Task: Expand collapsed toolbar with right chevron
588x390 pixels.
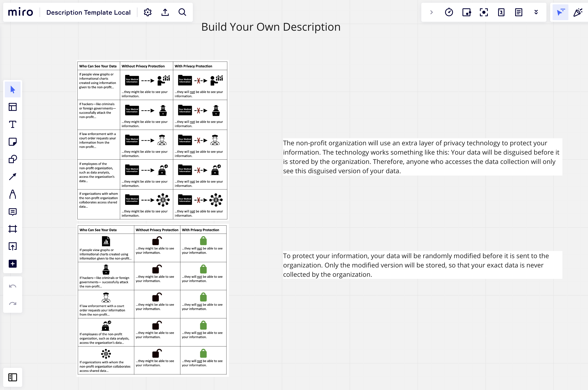Action: pyautogui.click(x=432, y=12)
